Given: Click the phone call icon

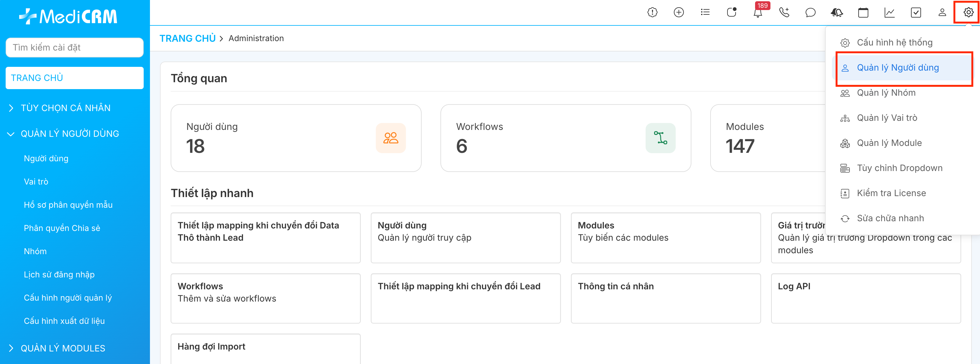Looking at the screenshot, I should pos(784,13).
